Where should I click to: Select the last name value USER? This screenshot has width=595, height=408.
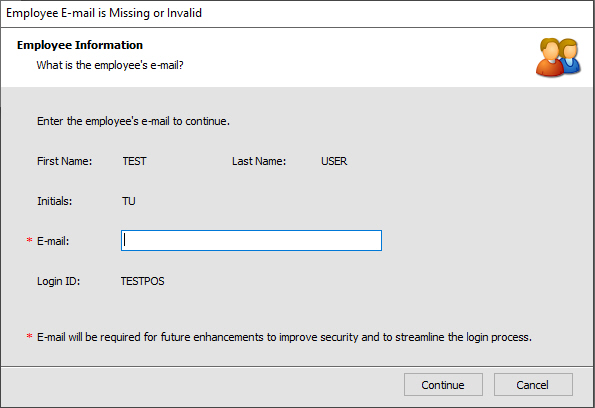[x=334, y=161]
